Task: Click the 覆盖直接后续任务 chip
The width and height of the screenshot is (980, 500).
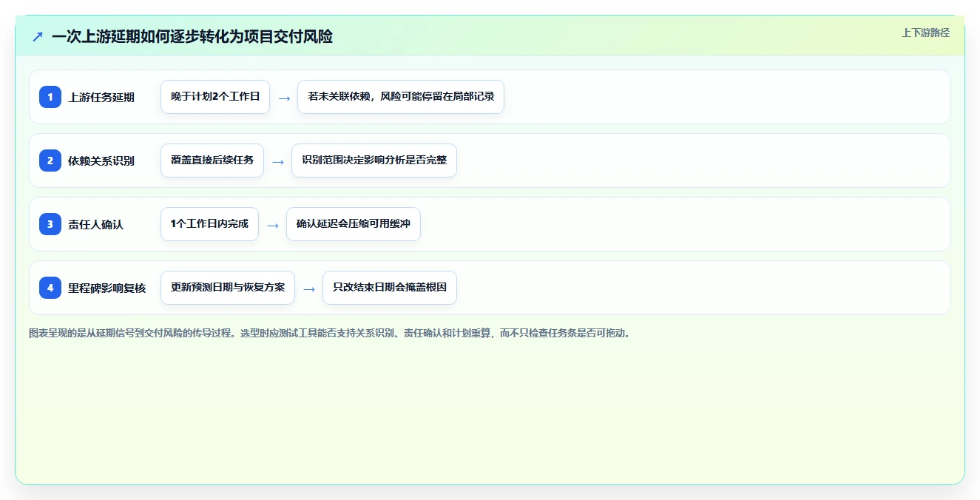Action: tap(212, 161)
